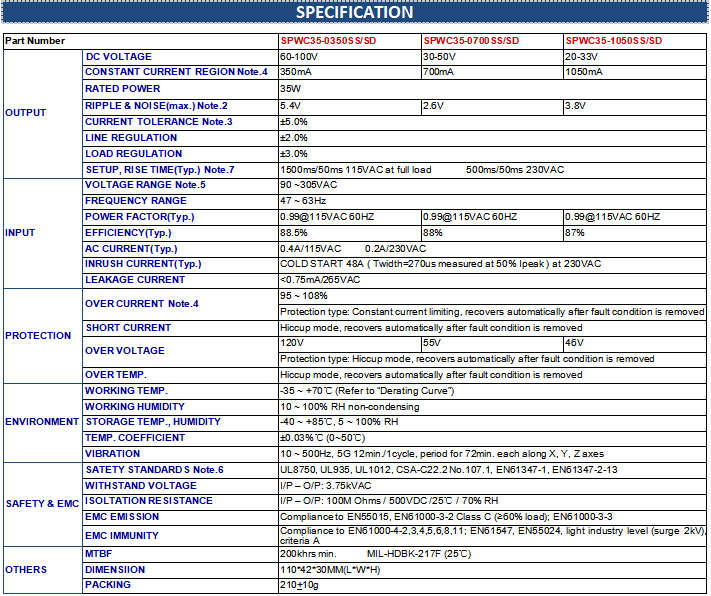Select the SPWC35-0700SS/SD column header
711x596 pixels.
click(x=471, y=41)
